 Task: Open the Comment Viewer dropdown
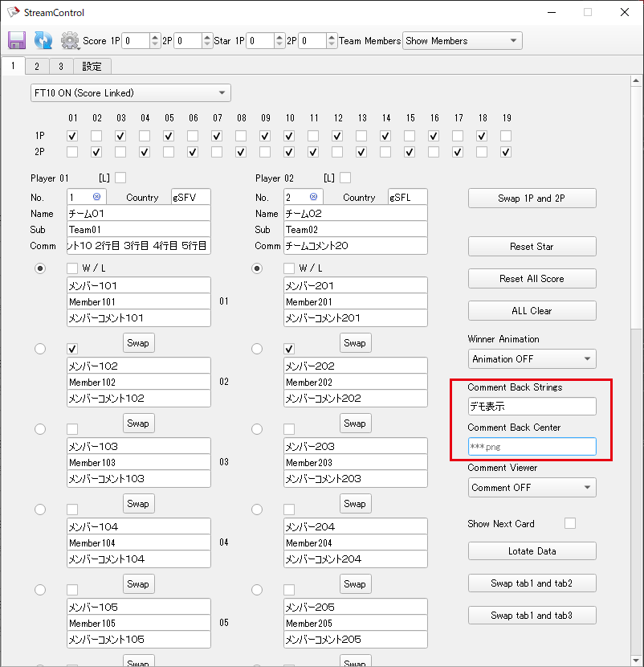click(532, 488)
